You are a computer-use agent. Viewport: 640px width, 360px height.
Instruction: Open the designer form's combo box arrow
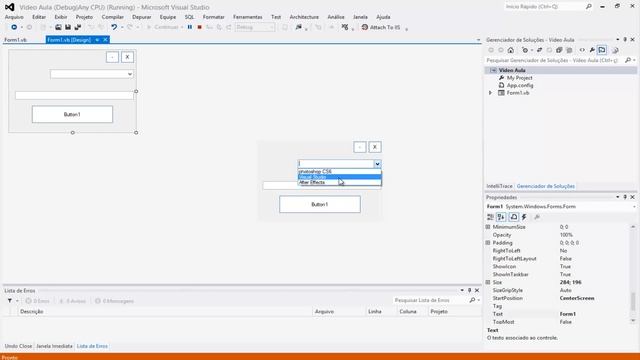click(x=129, y=74)
